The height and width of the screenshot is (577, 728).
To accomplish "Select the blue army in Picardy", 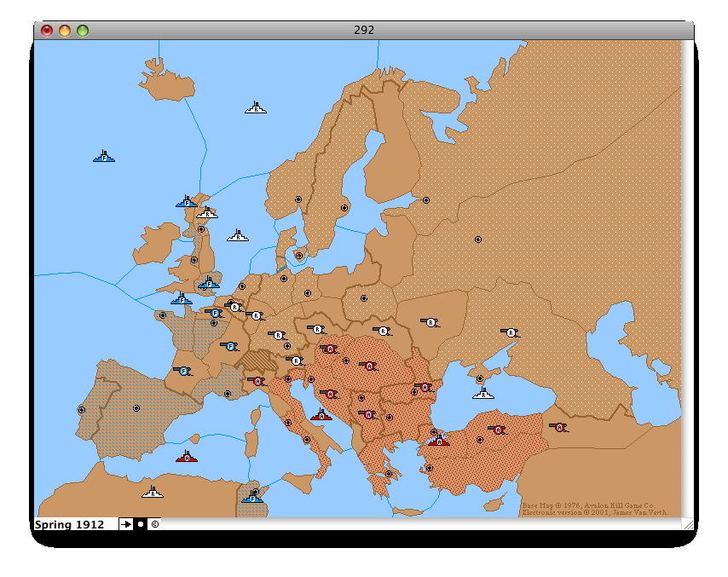I will [x=214, y=314].
